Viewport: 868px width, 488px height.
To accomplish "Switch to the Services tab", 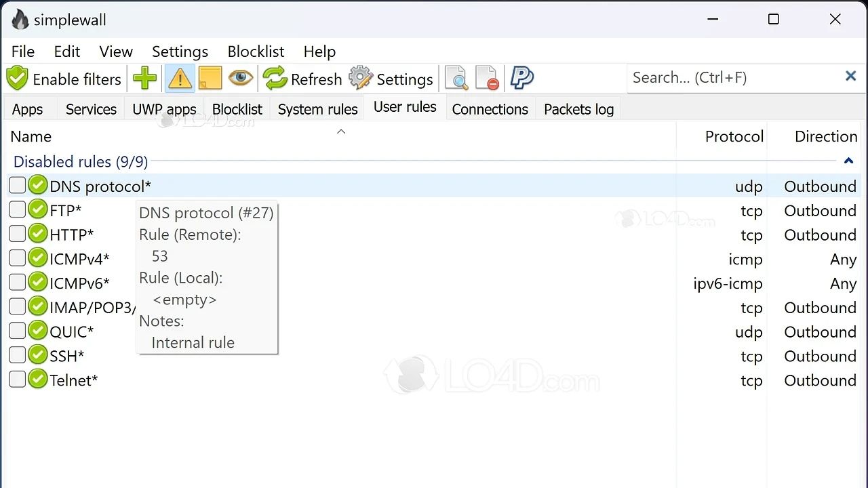I will tap(91, 109).
